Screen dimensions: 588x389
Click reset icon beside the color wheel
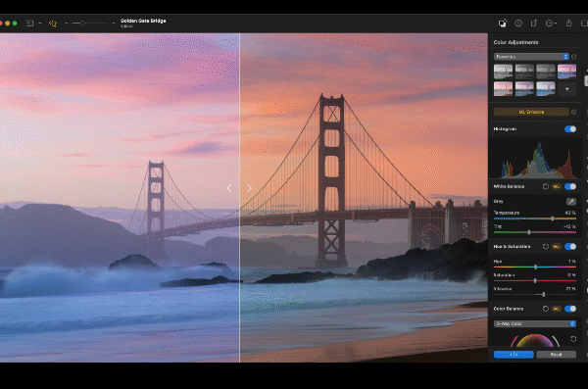(573, 339)
